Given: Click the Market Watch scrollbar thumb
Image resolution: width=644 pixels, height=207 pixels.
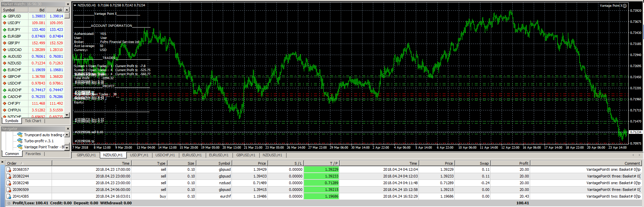Looking at the screenshot, I should pos(67,15).
